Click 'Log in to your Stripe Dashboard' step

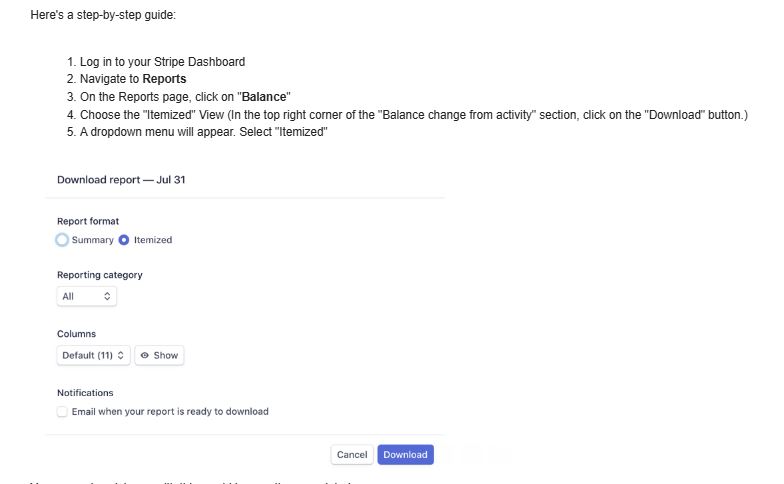162,62
